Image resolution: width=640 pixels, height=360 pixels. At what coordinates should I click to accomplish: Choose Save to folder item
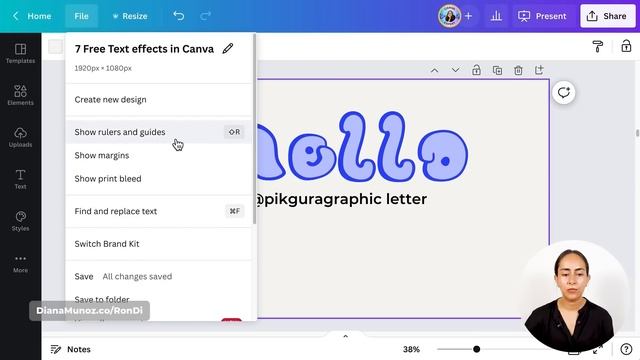tap(158, 299)
